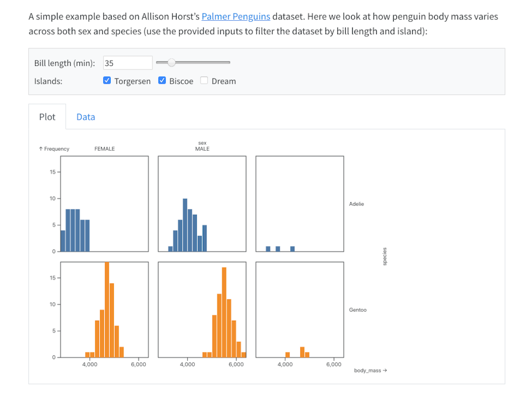Select the Plot tab

tap(47, 117)
